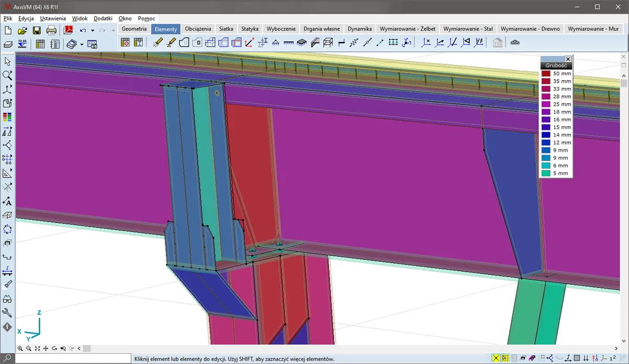Expand the redo history dropdown arrow
This screenshot has height=364, width=629.
[x=113, y=31]
